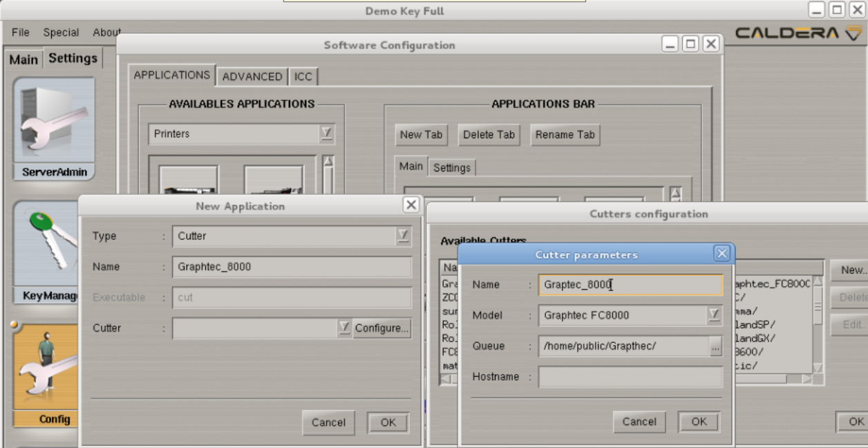Select the Config application icon
This screenshot has width=868, height=448.
tap(46, 366)
